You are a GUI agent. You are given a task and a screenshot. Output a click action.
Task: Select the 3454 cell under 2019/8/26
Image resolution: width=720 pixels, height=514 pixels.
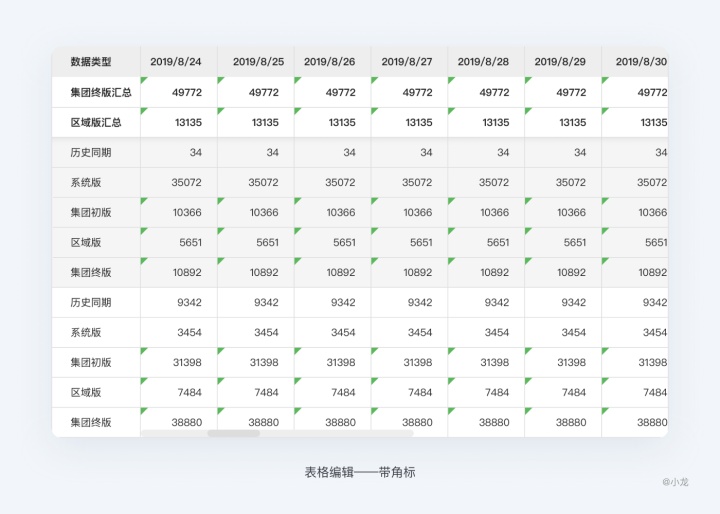(332, 333)
